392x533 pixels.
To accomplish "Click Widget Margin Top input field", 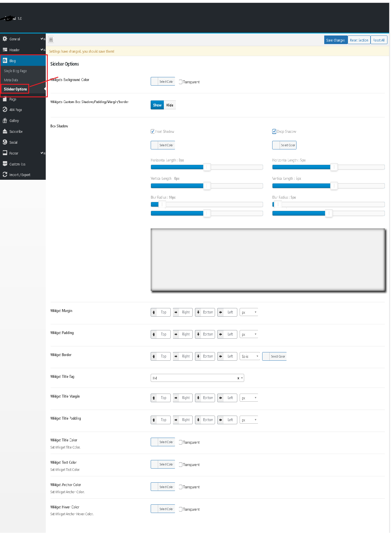I will [164, 312].
